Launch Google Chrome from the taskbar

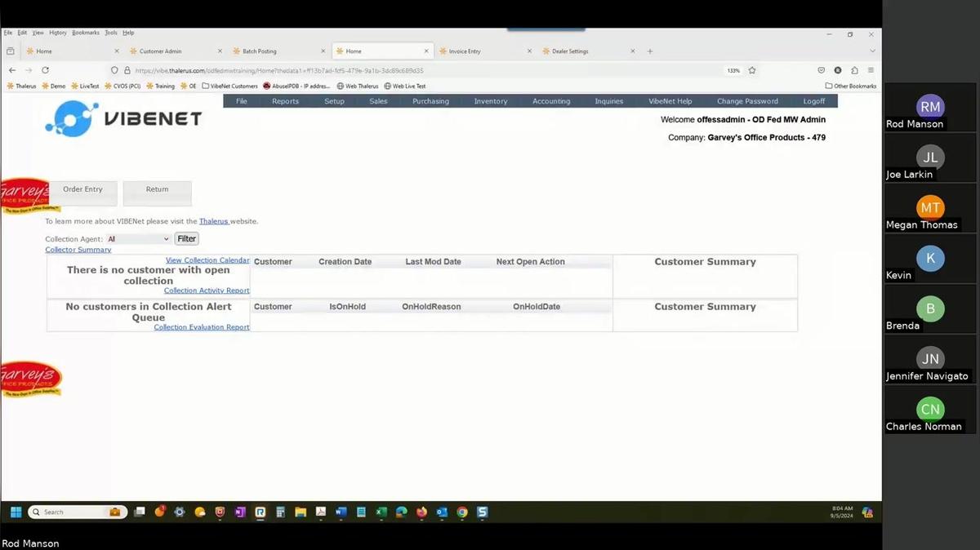(x=462, y=512)
